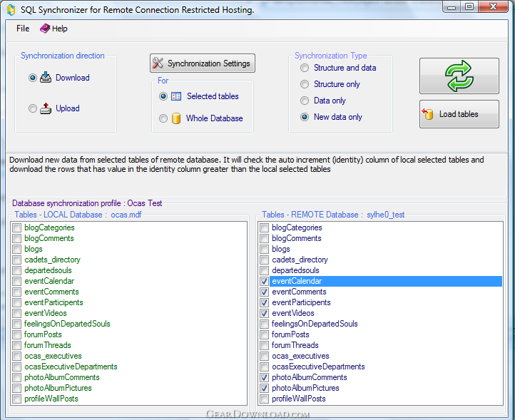The width and height of the screenshot is (515, 420).
Task: Click the Upload tray icon
Action: pos(46,108)
